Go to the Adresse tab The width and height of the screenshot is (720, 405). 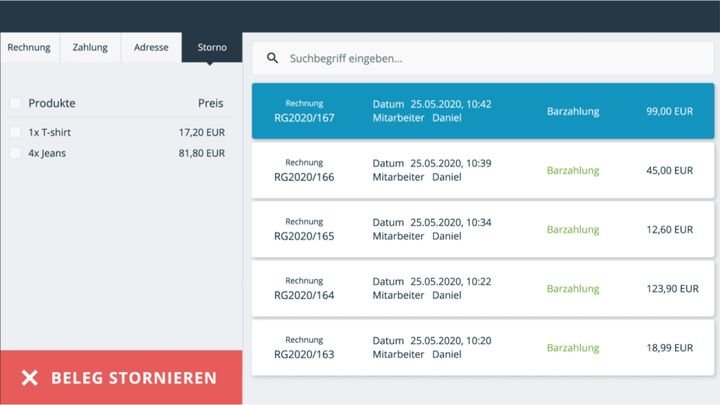[x=151, y=47]
